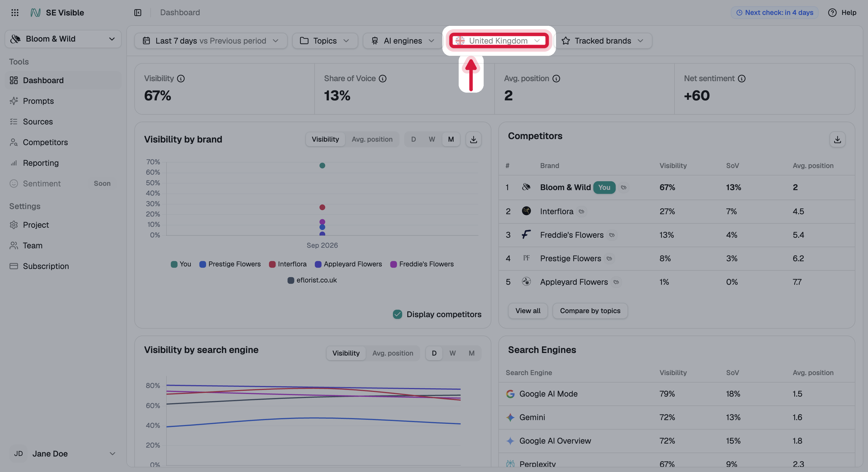
Task: Show Net sentiment info icon
Action: tap(742, 79)
